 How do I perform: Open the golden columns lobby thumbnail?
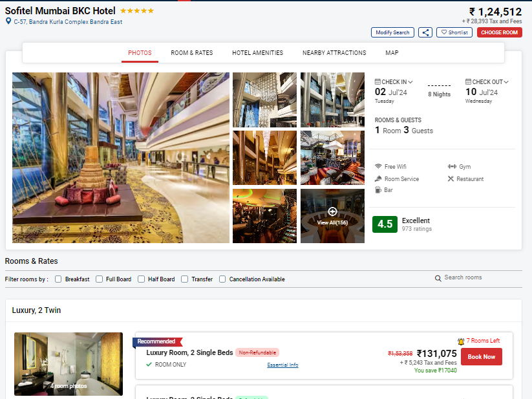click(x=264, y=158)
